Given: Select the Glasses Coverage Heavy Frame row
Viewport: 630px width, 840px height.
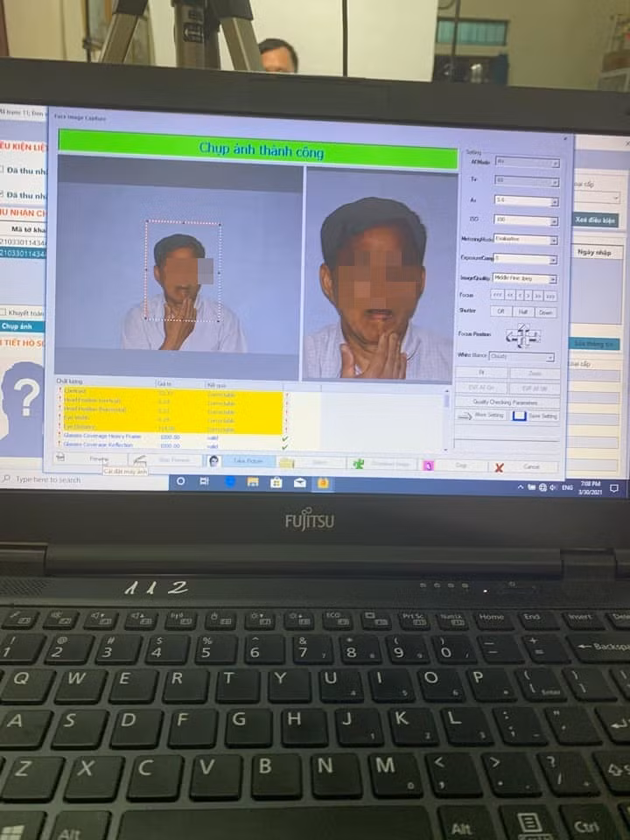Looking at the screenshot, I should [x=171, y=436].
